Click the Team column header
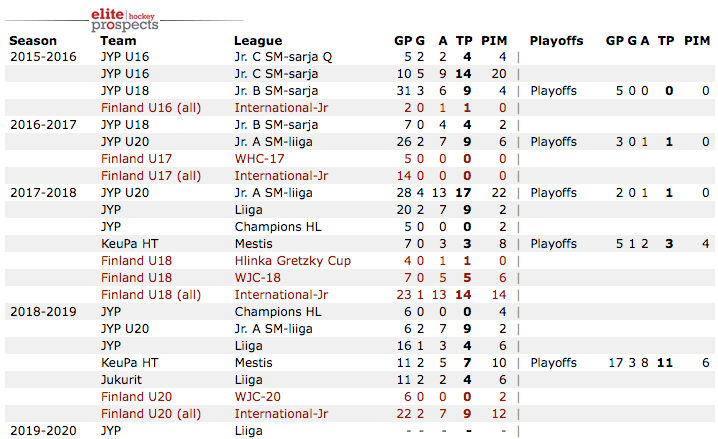This screenshot has width=718, height=439. click(119, 41)
